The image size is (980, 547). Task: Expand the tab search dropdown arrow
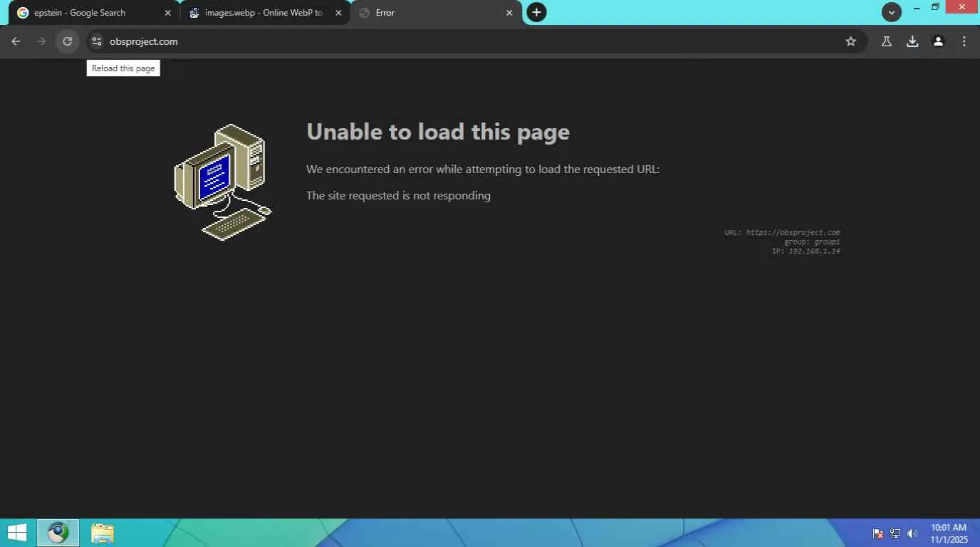coord(891,12)
